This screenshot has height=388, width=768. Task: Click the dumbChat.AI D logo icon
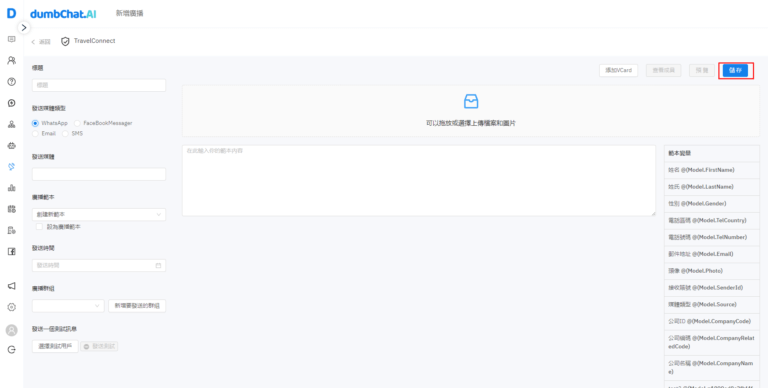11,13
